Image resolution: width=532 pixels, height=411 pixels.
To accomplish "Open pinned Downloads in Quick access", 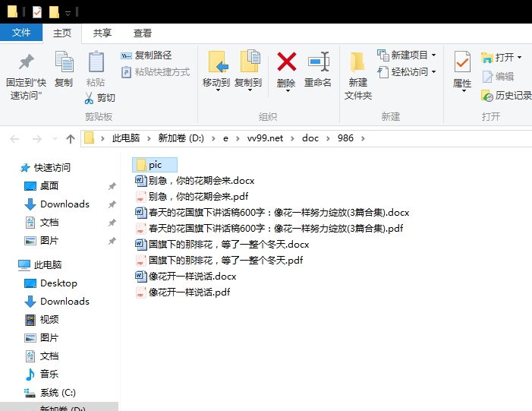I will click(x=57, y=204).
